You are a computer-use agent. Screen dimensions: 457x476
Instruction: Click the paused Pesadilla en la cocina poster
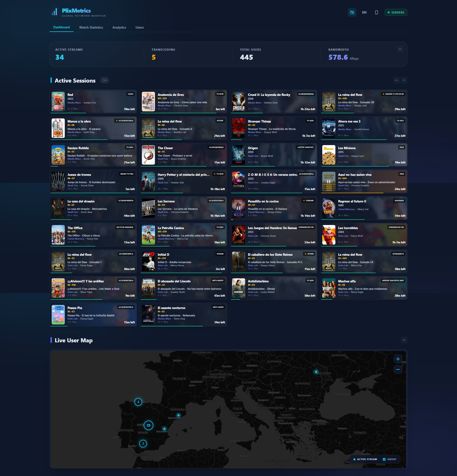pyautogui.click(x=238, y=208)
